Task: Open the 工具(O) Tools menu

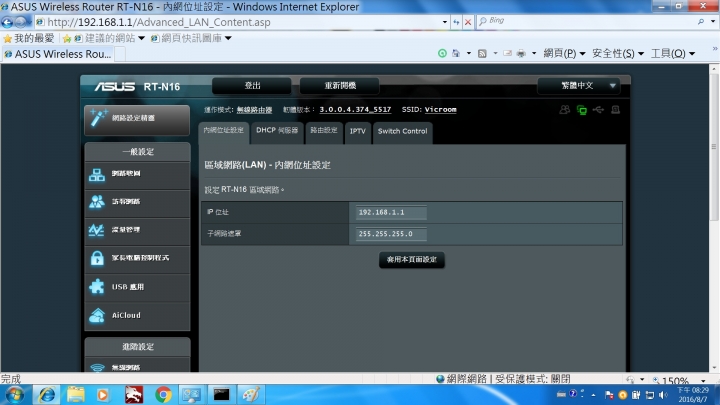Action: pos(673,53)
